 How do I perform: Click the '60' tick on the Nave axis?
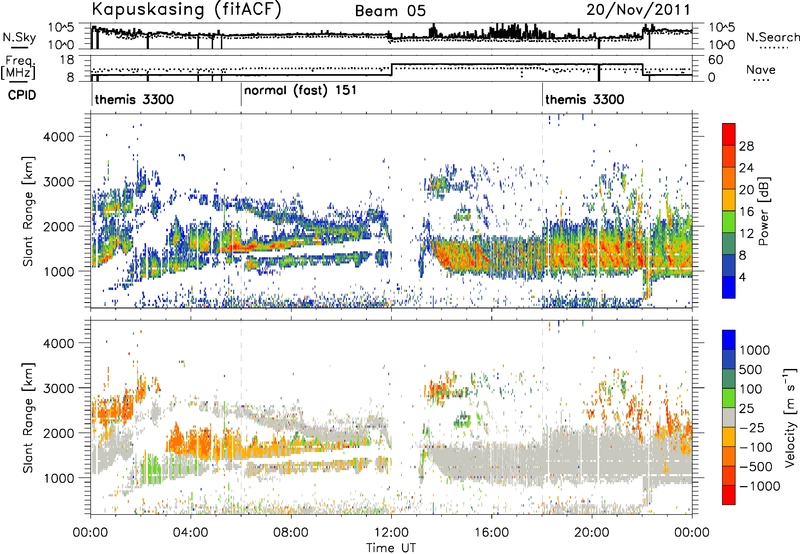716,60
